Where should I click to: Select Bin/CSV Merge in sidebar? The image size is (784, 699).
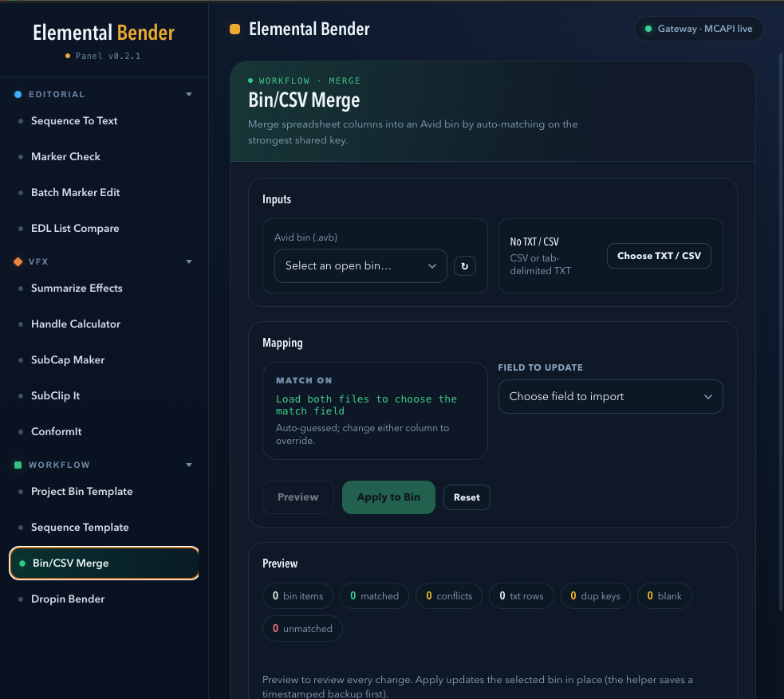[x=104, y=563]
